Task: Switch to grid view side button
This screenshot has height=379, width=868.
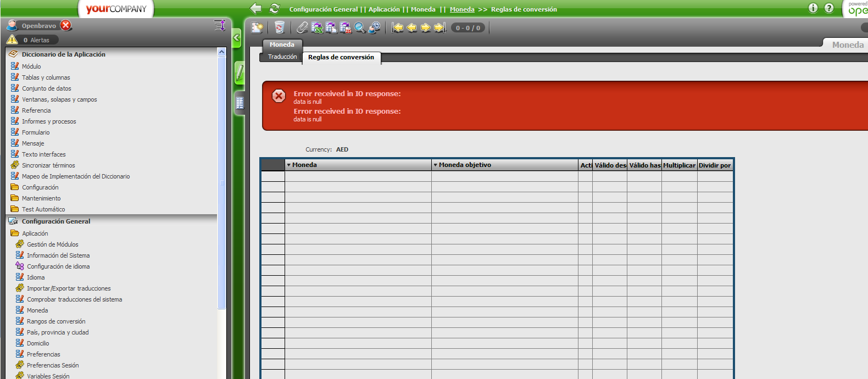Action: pyautogui.click(x=240, y=103)
